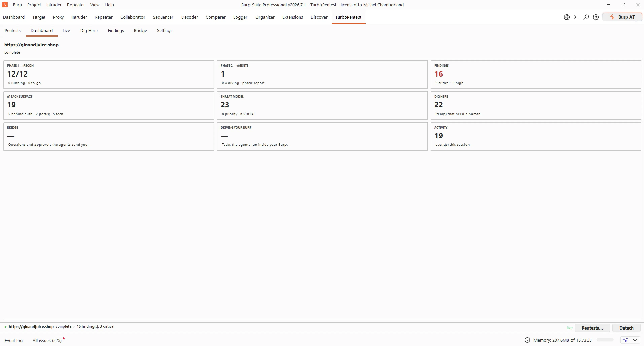Click the window title bar text
This screenshot has width=644, height=346.
tap(322, 5)
